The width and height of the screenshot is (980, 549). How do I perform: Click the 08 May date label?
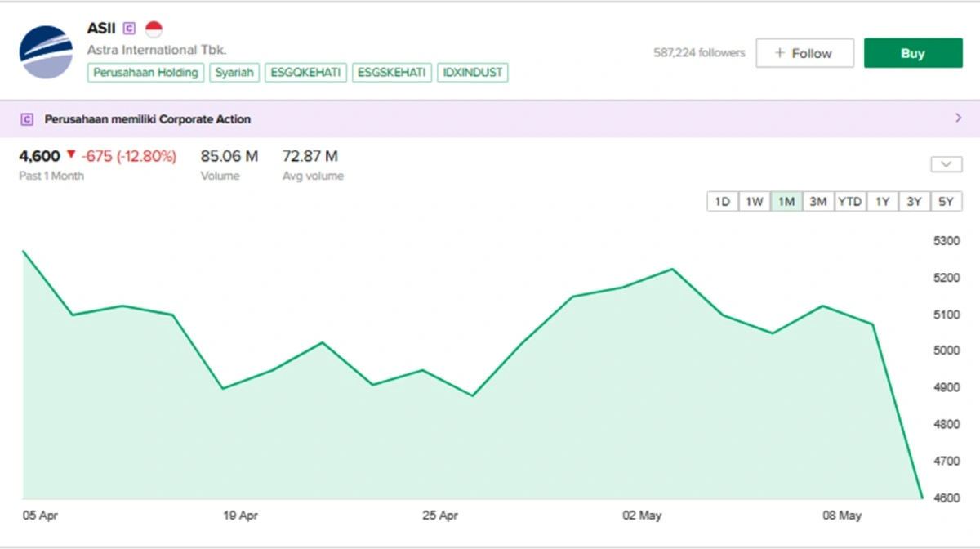(x=842, y=516)
